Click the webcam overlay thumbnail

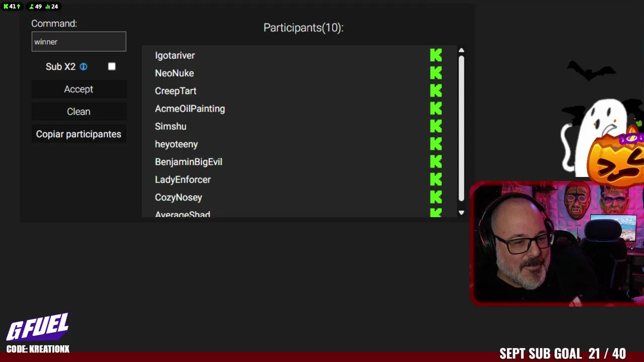557,243
